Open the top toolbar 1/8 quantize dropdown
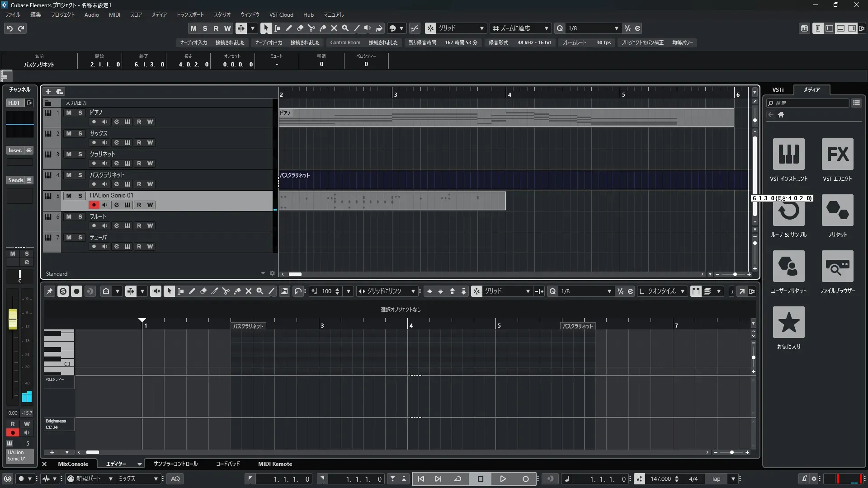The width and height of the screenshot is (868, 488). click(x=616, y=28)
